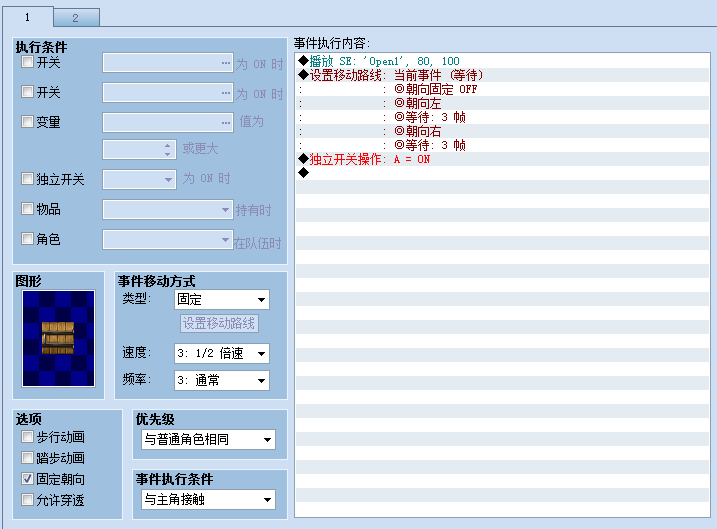The height and width of the screenshot is (529, 717).
Task: Enable the 变量 condition checkbox
Action: (27, 122)
